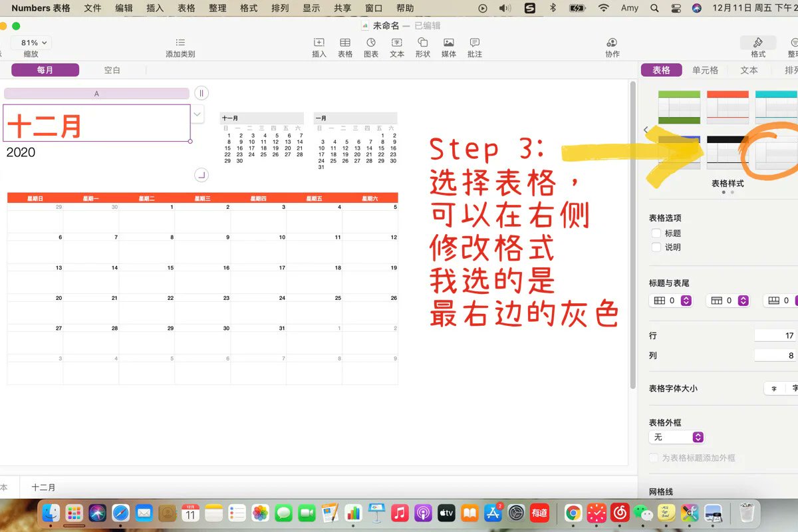Open Control Center in menu bar
The image size is (798, 532).
(x=676, y=8)
